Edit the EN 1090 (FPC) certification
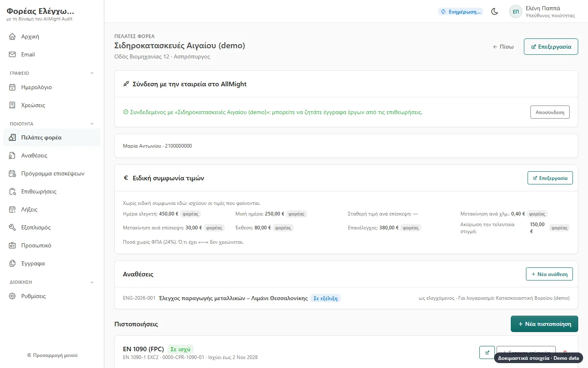This screenshot has width=588, height=368. [x=487, y=352]
